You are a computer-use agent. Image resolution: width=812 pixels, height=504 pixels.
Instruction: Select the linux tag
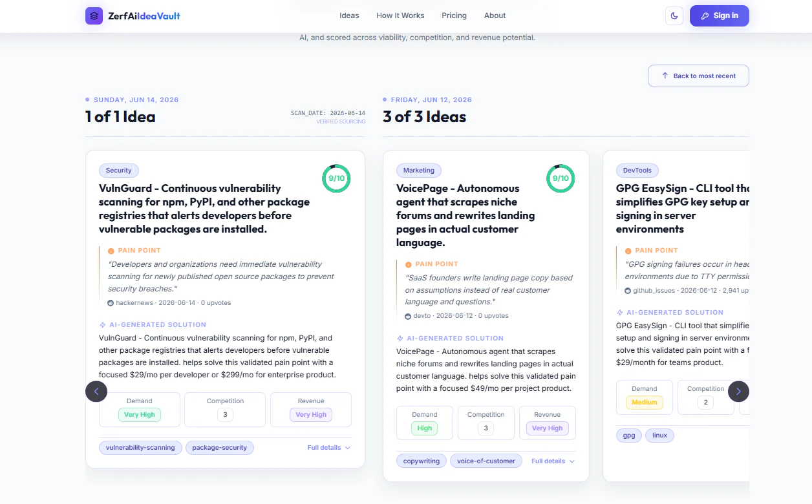tap(660, 435)
